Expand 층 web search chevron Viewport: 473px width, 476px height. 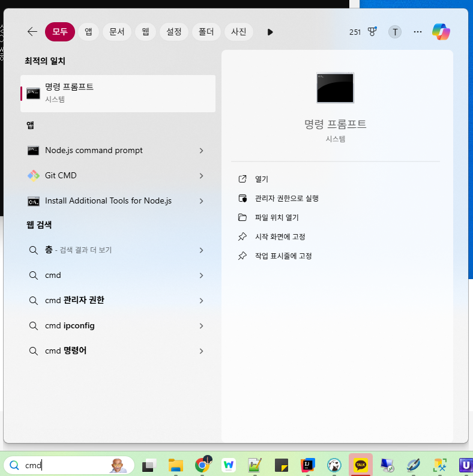point(201,250)
